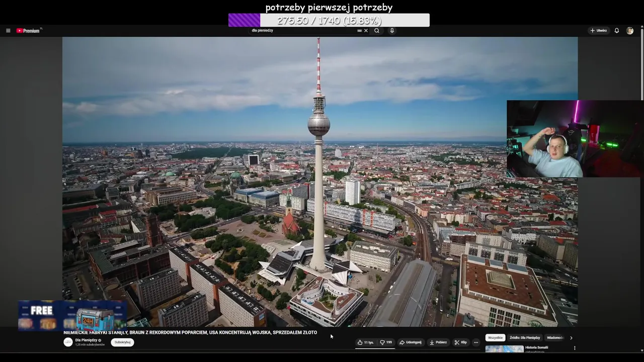Show more filter chips with the right chevron
Screen dimensions: 644x362
pos(571,338)
